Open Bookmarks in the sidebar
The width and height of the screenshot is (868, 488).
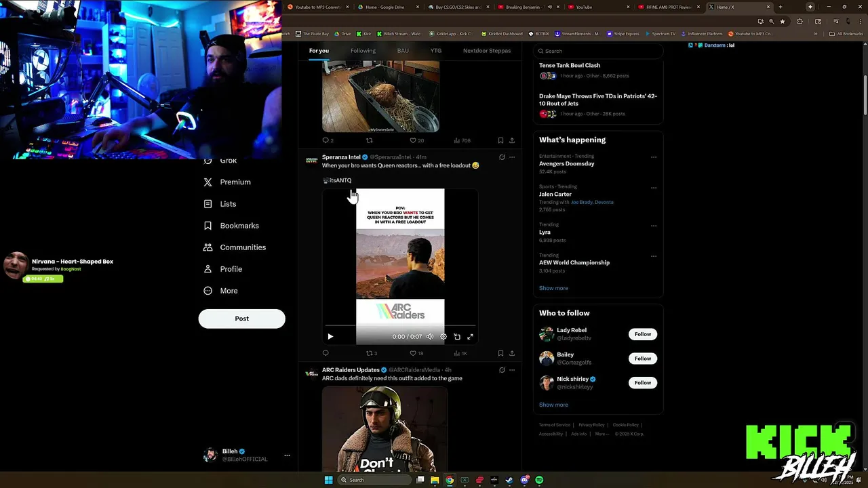231,226
